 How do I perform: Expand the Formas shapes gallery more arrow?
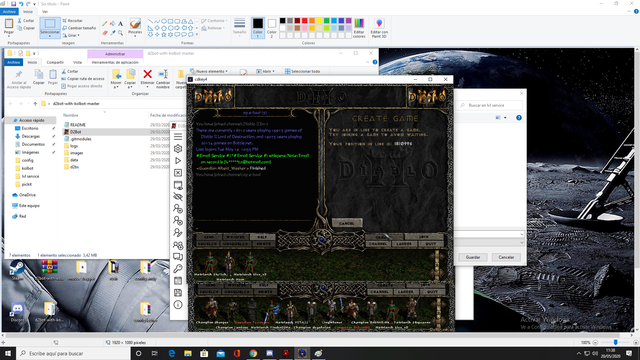[197, 35]
